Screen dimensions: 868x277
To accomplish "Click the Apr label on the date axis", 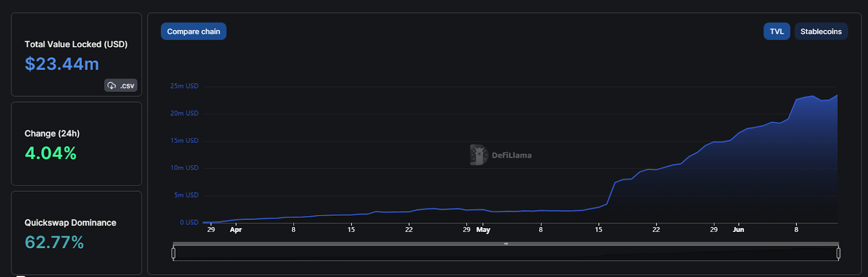I will (236, 230).
